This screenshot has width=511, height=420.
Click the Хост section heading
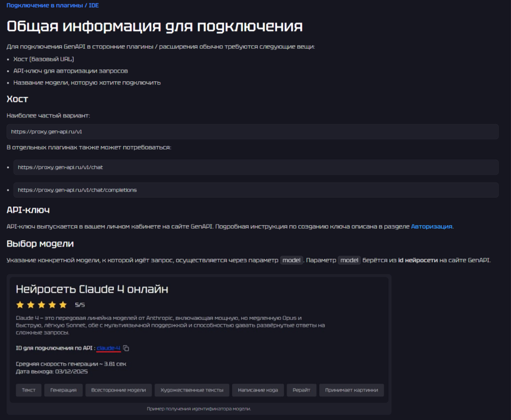(x=17, y=99)
